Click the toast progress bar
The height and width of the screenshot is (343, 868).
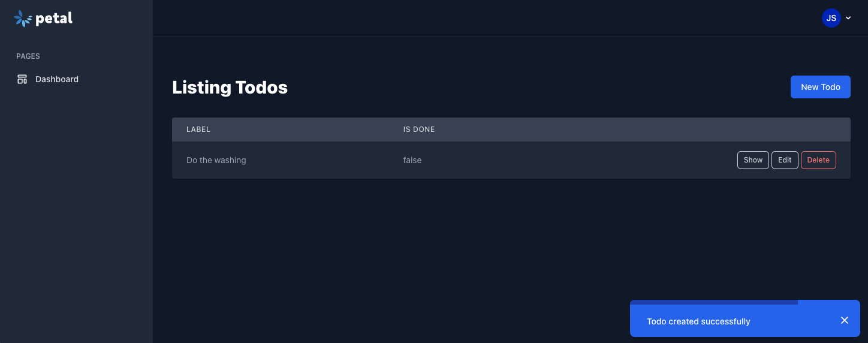tap(713, 302)
